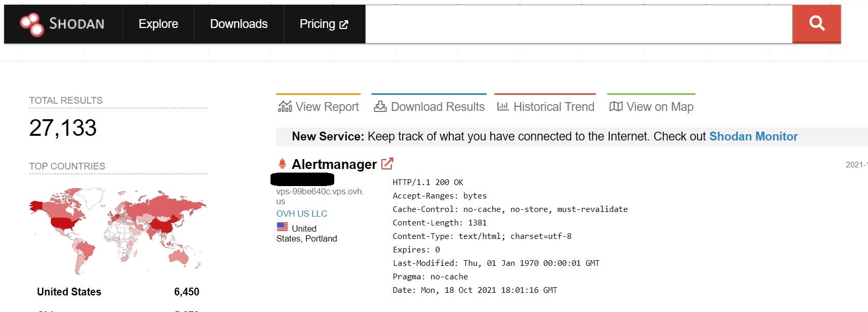
Task: Click the Shodan logo icon
Action: [32, 24]
